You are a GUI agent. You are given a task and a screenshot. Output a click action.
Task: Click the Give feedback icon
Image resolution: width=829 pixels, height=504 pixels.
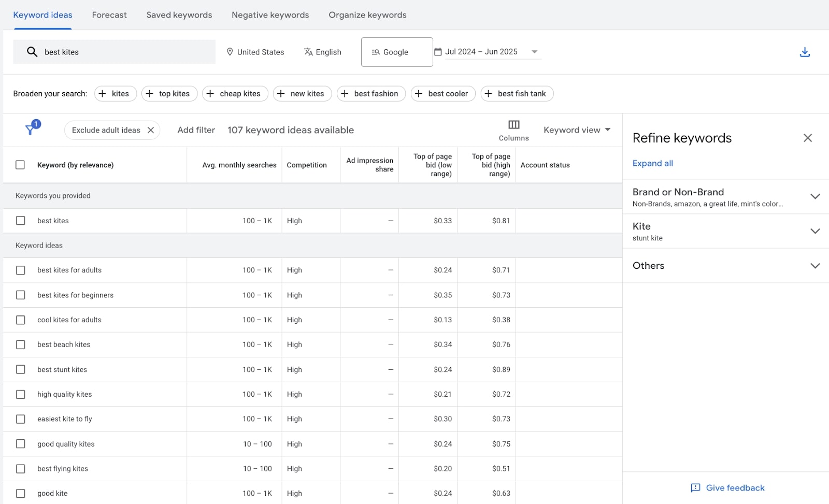pyautogui.click(x=695, y=488)
